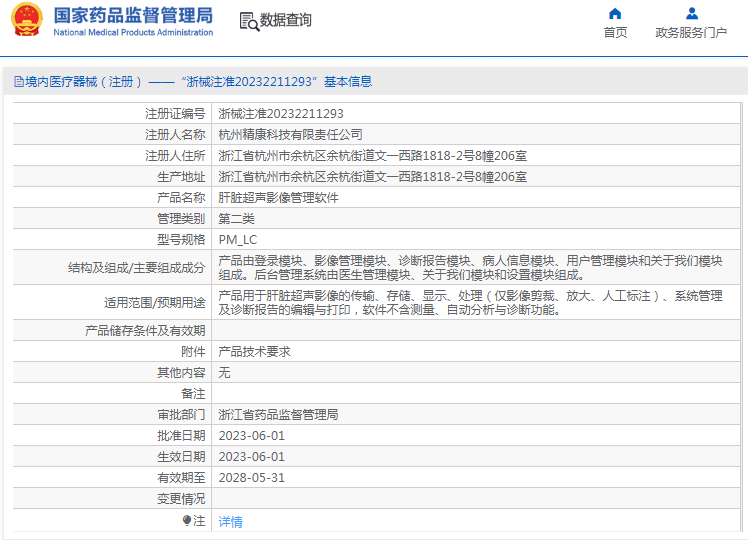Click the bullet icon beside 注
The height and width of the screenshot is (540, 748).
187,520
